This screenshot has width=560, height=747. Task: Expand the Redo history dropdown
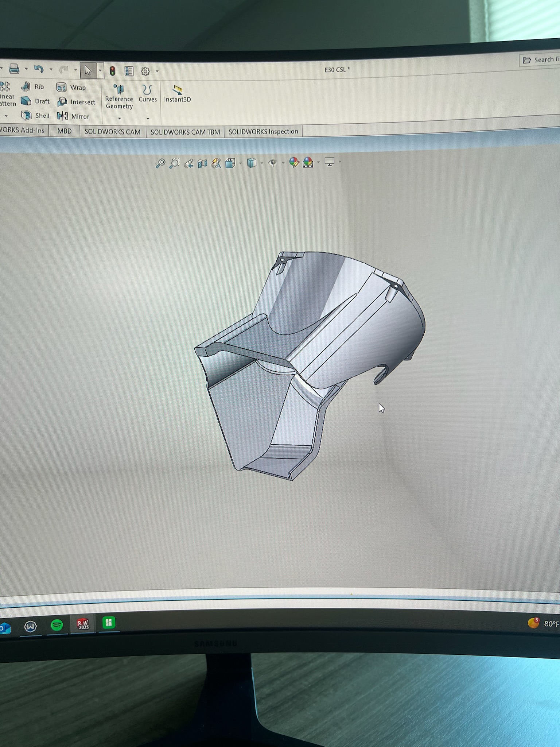(75, 70)
